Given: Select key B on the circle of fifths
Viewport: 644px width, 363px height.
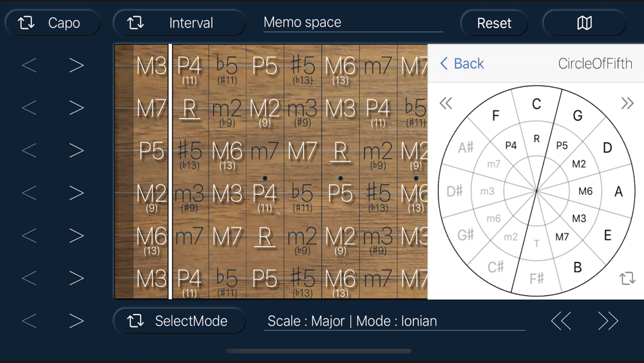Looking at the screenshot, I should 578,267.
